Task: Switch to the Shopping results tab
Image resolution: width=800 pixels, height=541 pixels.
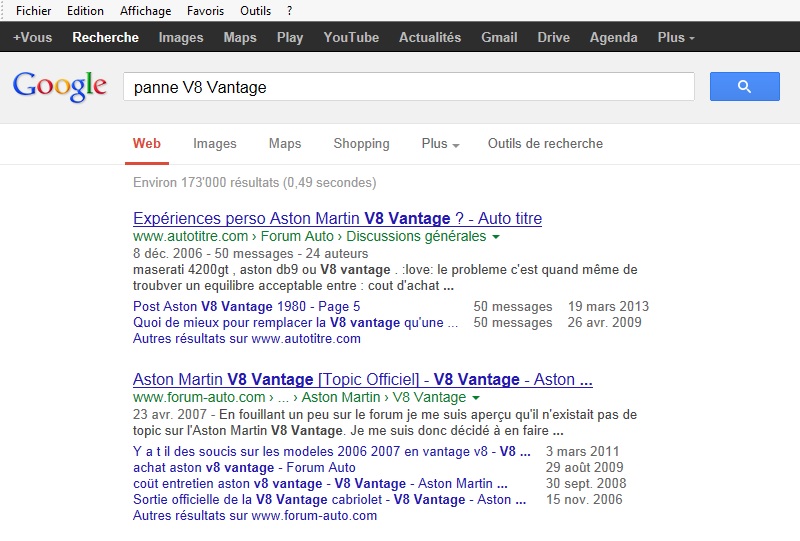Action: pos(361,144)
